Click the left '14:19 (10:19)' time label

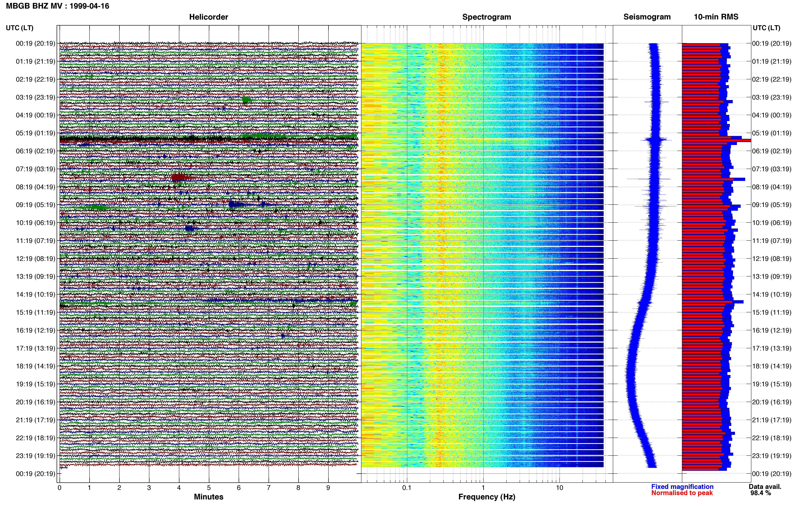[36, 295]
